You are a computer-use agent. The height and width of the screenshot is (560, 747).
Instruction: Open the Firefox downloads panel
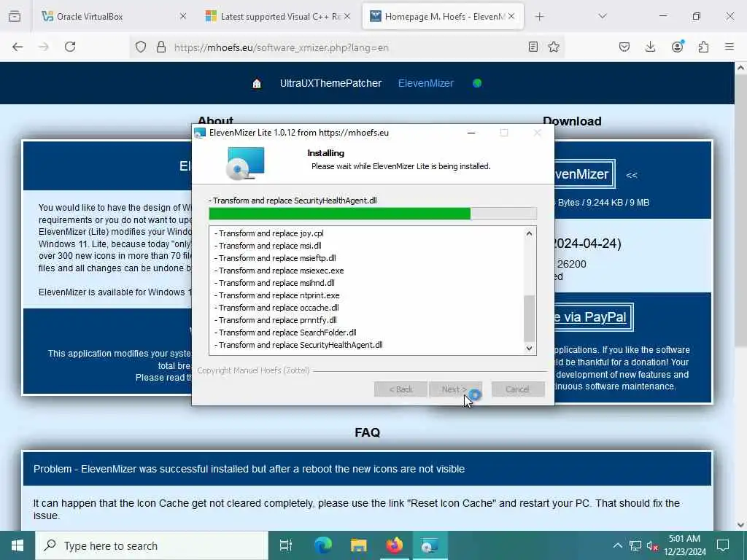650,47
